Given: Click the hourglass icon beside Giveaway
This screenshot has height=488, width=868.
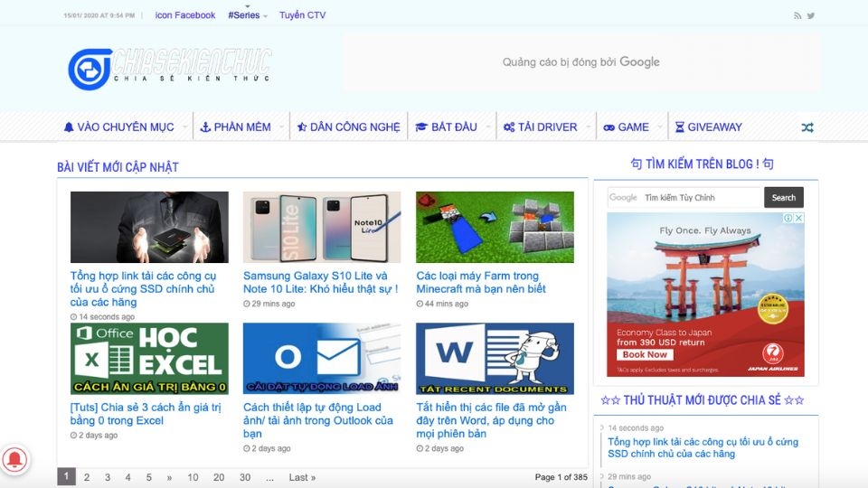Looking at the screenshot, I should click(679, 127).
